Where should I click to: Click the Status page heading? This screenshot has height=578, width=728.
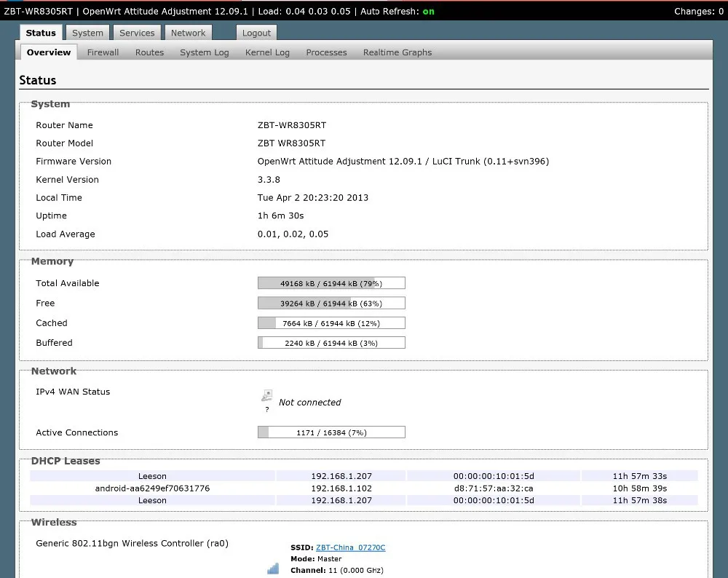pos(38,80)
